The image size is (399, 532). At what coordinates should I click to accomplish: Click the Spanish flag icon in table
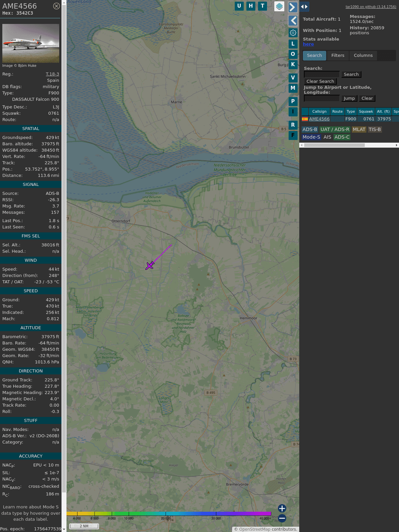click(x=305, y=119)
